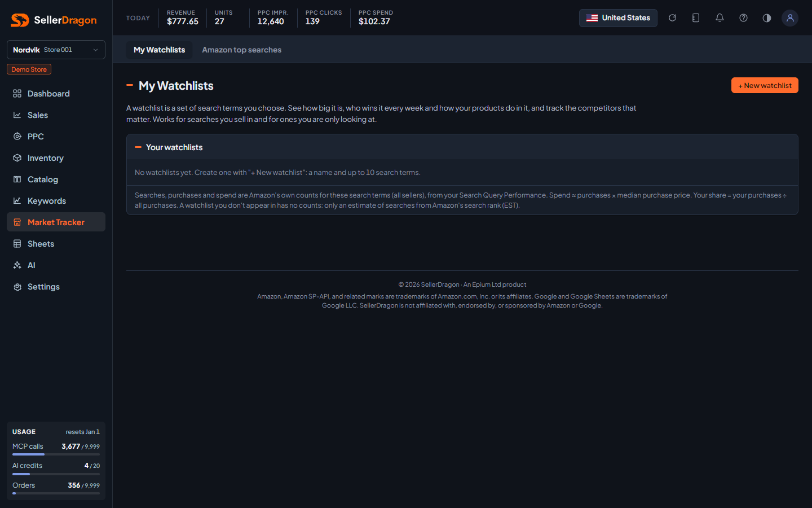Click the Sheets table icon

tap(17, 244)
